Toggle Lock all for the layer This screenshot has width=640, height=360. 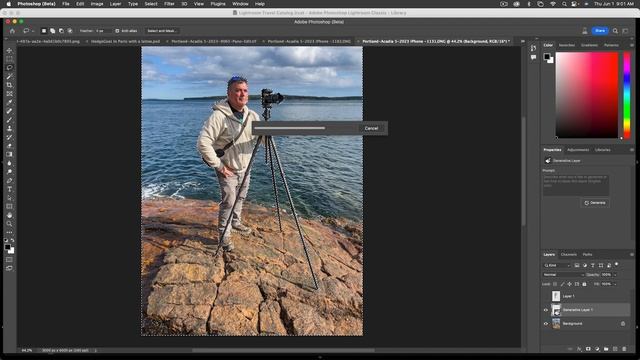pos(584,284)
